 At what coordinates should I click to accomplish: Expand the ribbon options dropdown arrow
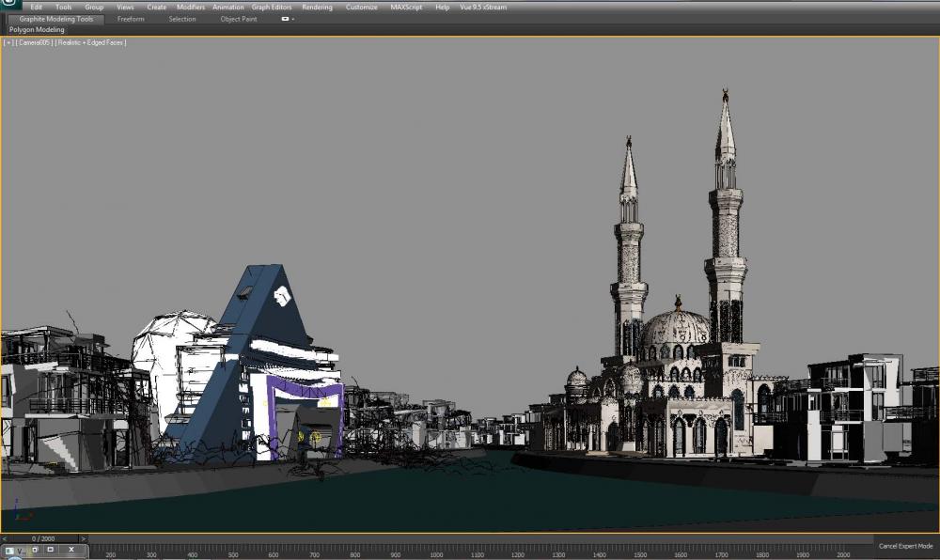(293, 19)
